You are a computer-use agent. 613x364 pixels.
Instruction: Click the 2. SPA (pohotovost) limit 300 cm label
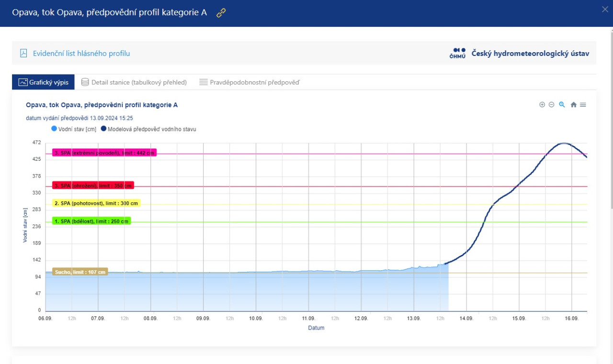(x=96, y=203)
